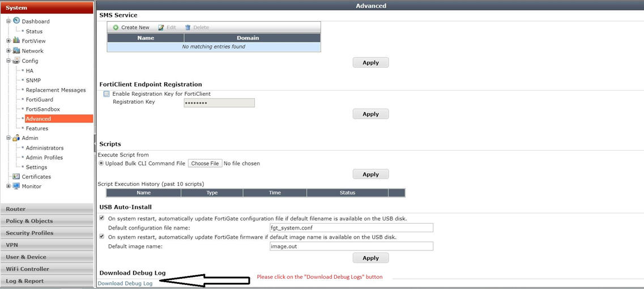Collapse the Admin tree node

[8, 138]
